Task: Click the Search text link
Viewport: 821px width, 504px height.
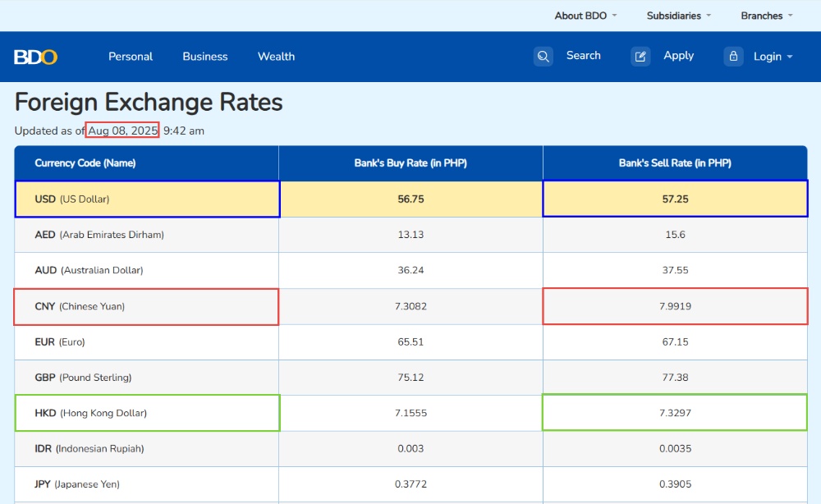Action: (x=583, y=56)
